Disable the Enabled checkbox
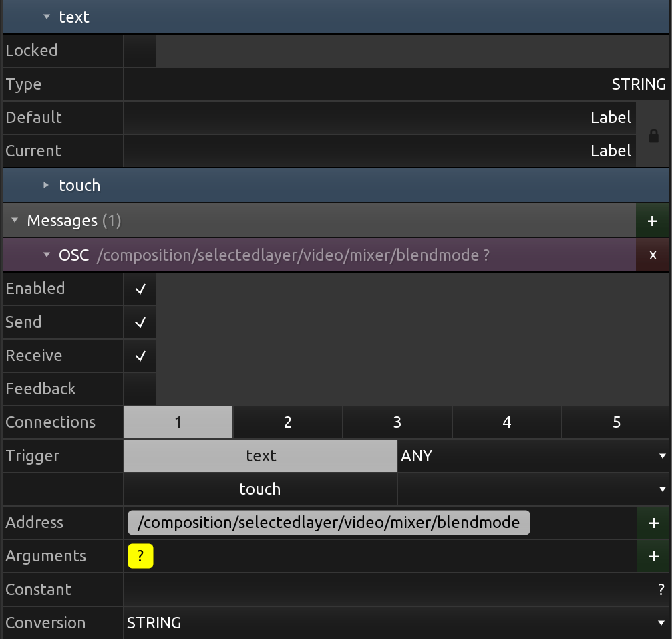This screenshot has width=672, height=639. [140, 289]
